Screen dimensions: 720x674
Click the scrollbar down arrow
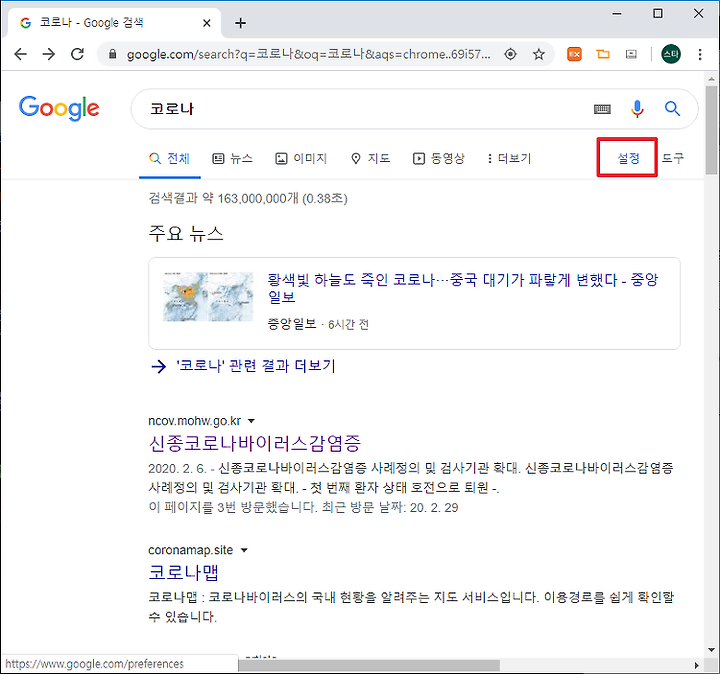coord(711,650)
